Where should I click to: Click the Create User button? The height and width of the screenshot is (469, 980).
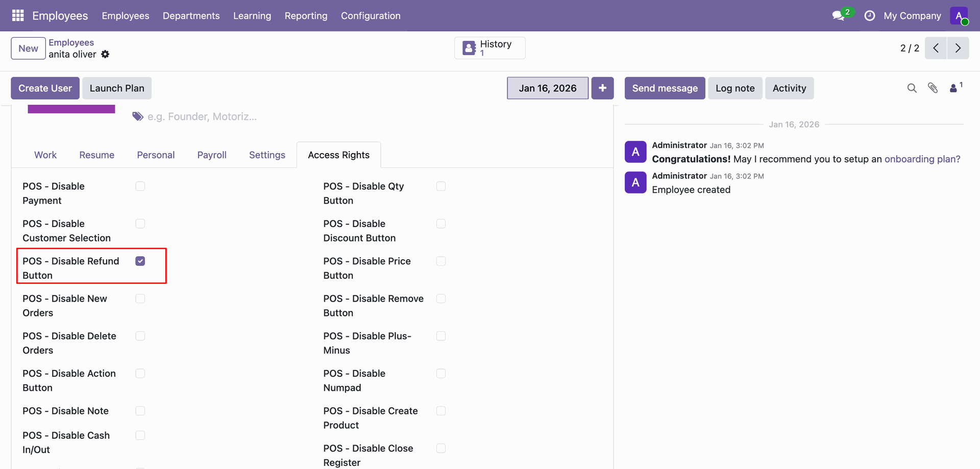coord(45,88)
